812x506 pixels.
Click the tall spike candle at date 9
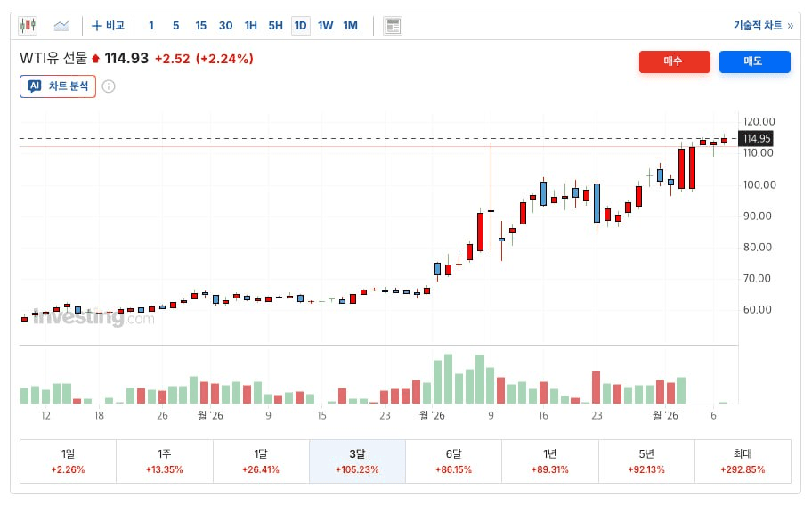click(x=491, y=211)
